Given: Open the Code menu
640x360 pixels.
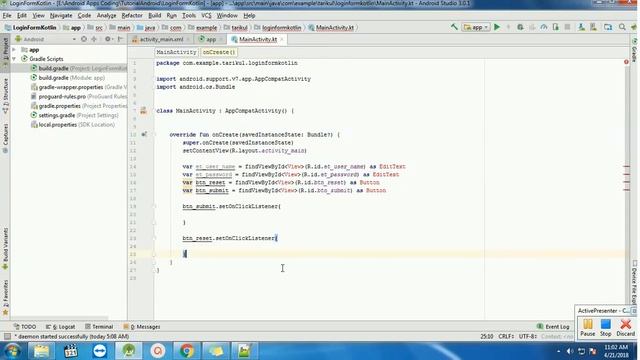Looking at the screenshot, I should (84, 16).
